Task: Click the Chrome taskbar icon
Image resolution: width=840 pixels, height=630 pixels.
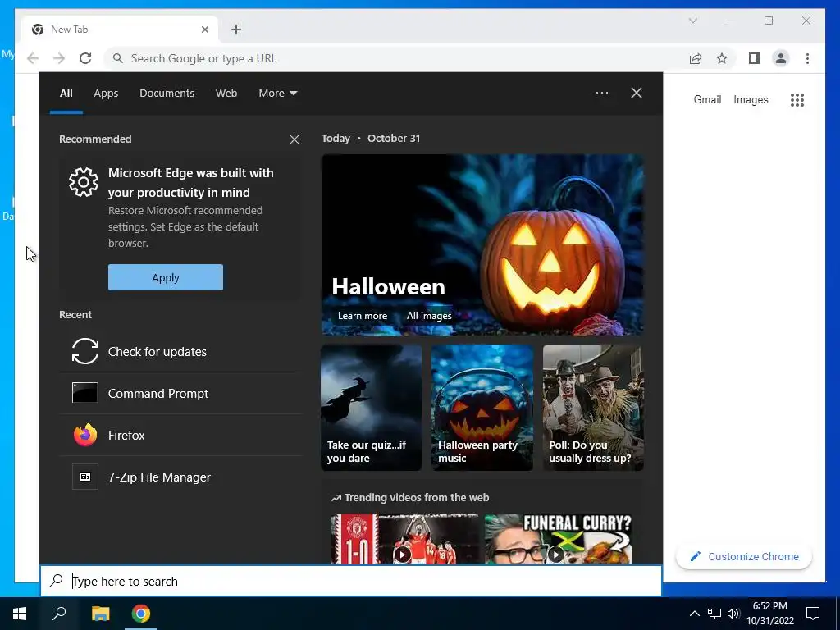Action: click(x=141, y=614)
